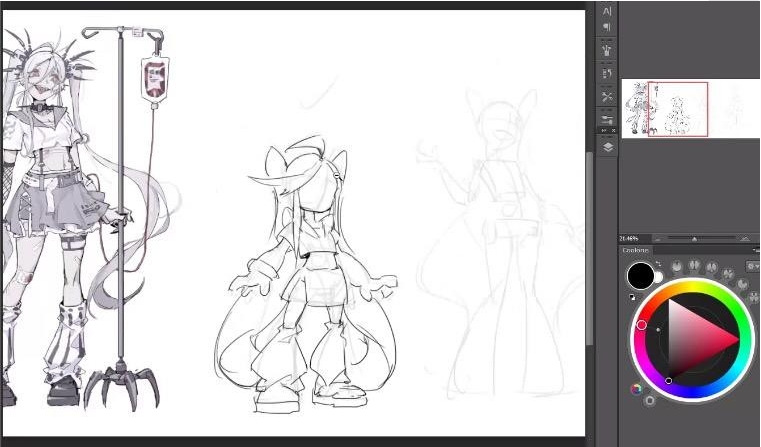Open the History panel icon

tap(607, 73)
